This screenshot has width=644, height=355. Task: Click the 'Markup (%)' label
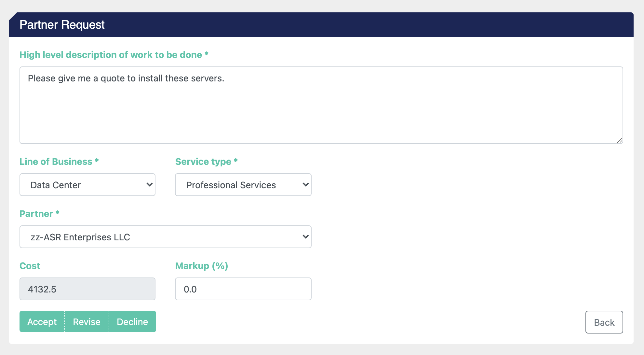point(202,266)
